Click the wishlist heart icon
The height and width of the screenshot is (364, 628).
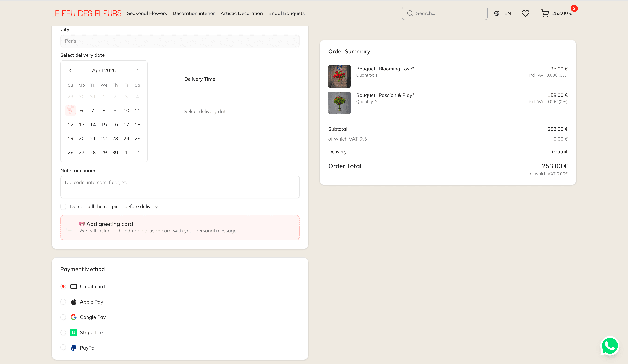(525, 13)
